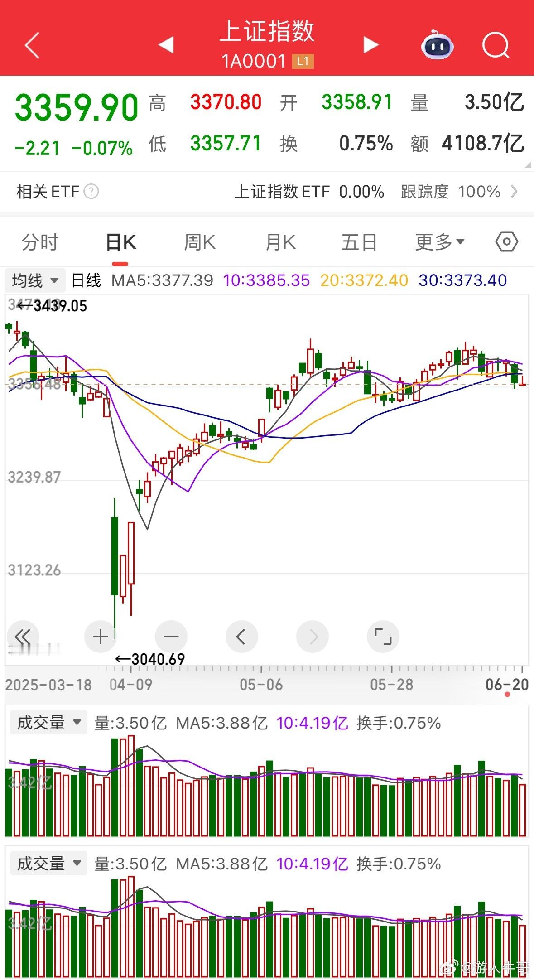Expand first 成交量 indicator dropdown

click(48, 723)
